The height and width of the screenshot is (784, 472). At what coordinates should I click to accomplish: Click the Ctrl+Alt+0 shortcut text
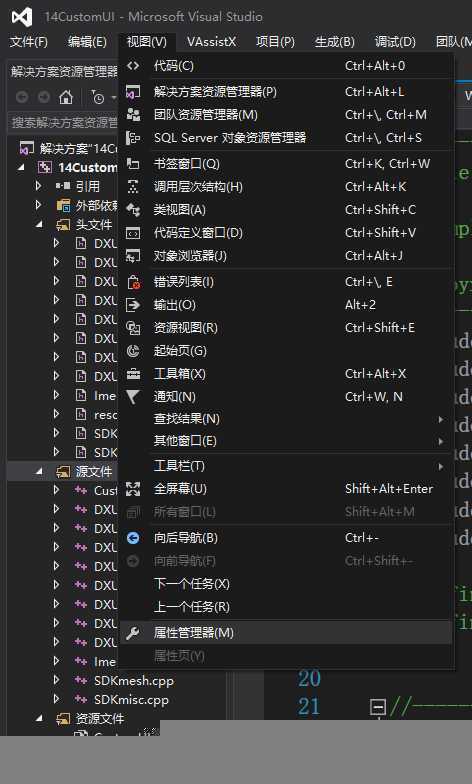[x=375, y=66]
